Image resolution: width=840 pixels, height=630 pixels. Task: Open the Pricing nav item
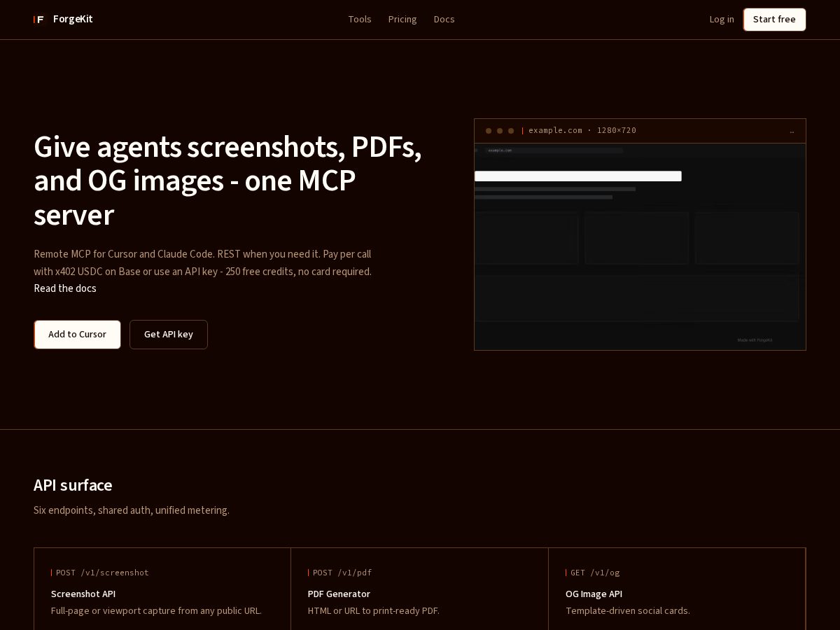click(402, 19)
